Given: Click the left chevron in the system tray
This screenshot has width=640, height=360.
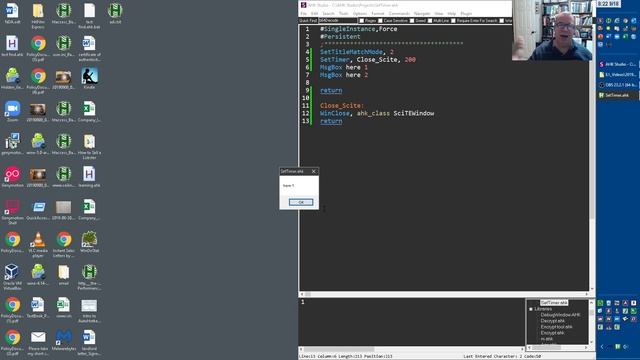Looking at the screenshot, I should 602,347.
